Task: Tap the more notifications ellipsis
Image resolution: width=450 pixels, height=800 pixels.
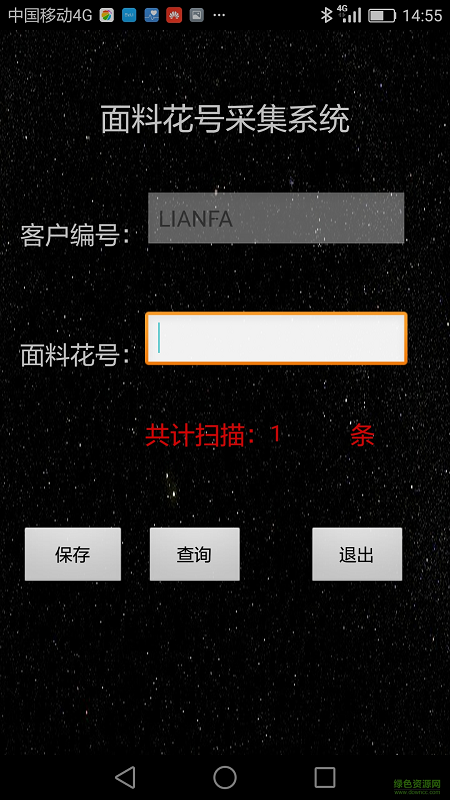Action: pyautogui.click(x=219, y=15)
